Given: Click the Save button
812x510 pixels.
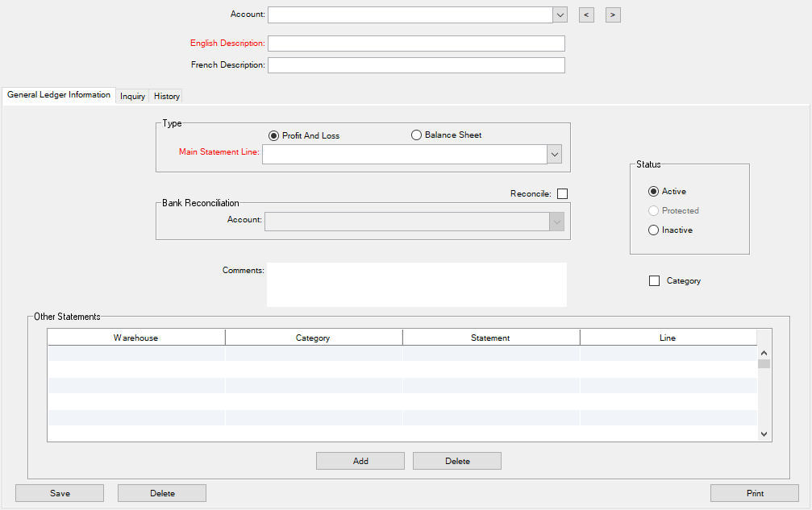Looking at the screenshot, I should pos(60,493).
